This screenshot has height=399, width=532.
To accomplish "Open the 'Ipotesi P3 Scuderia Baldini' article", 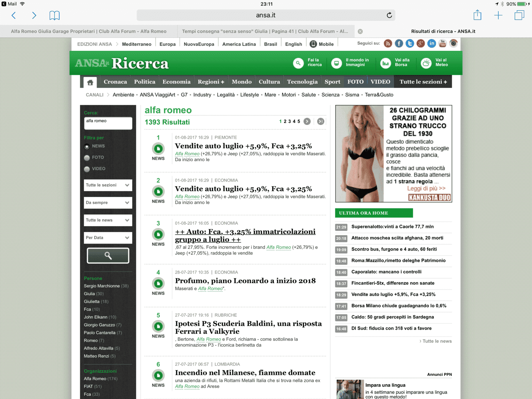I will 248,327.
